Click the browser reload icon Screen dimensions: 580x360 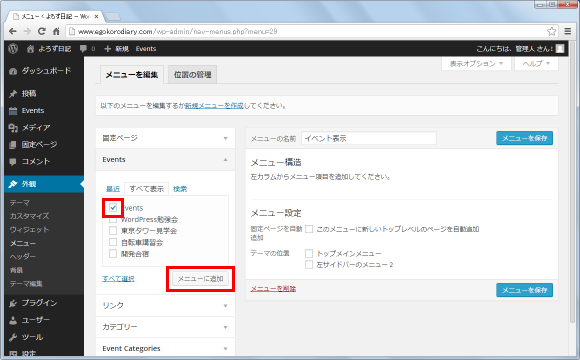pos(42,31)
